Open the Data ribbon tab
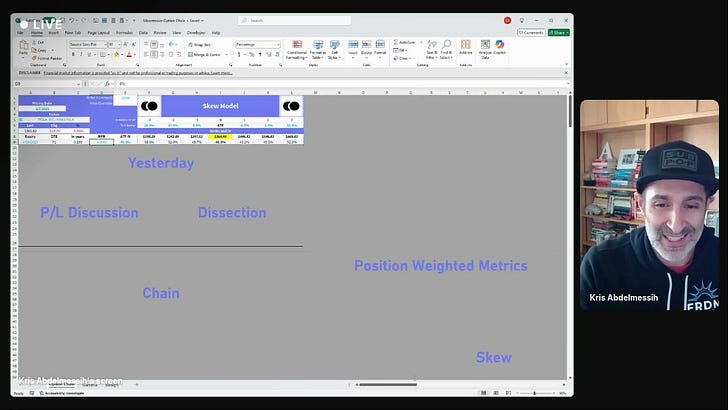 click(143, 33)
